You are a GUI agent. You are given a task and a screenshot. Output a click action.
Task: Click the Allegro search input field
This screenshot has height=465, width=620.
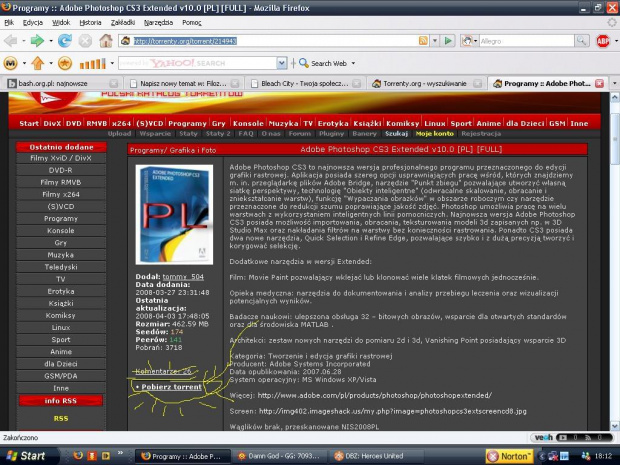click(526, 41)
